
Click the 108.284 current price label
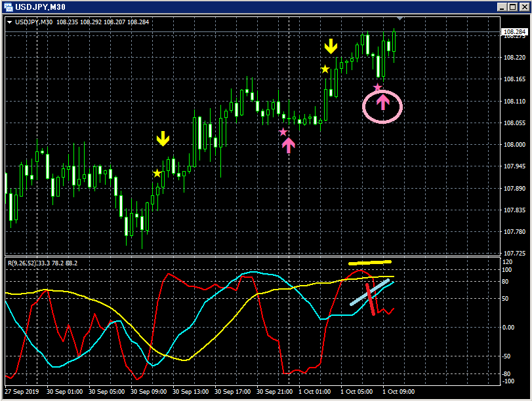(514, 32)
